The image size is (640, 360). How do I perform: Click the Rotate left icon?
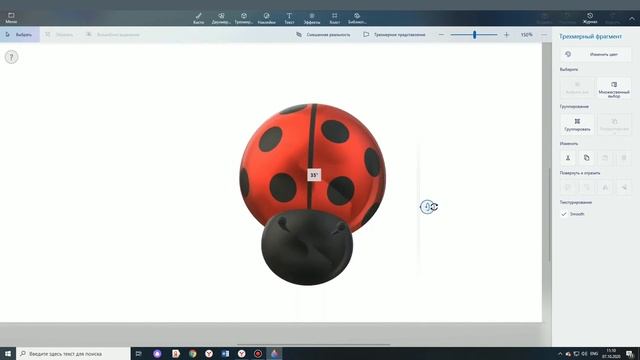pyautogui.click(x=568, y=187)
